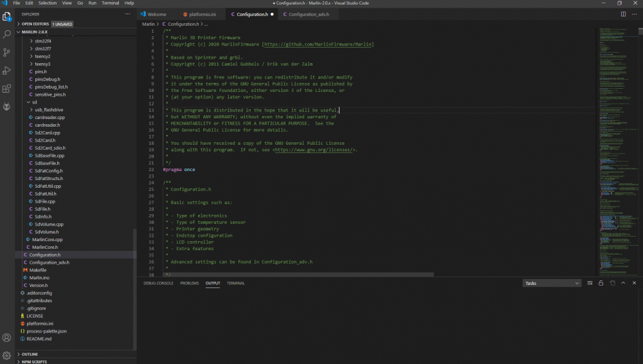The width and height of the screenshot is (643, 364).
Task: Open pins.h in the explorer
Action: [41, 71]
